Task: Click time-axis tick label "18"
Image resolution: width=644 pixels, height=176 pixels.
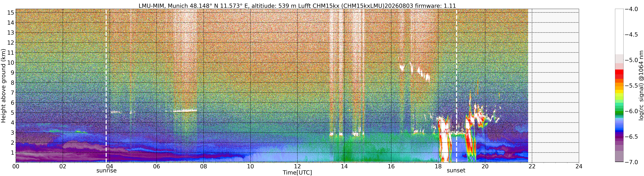Action: coord(438,166)
